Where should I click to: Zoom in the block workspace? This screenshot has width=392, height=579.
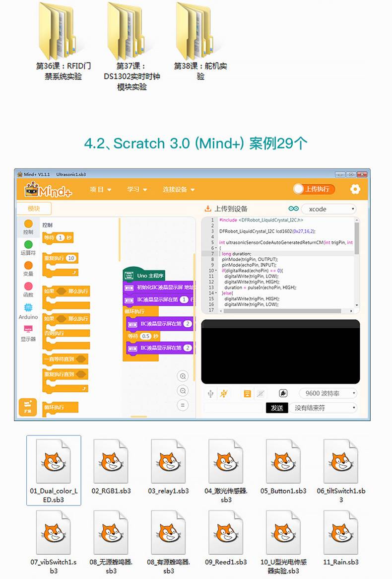pos(183,376)
